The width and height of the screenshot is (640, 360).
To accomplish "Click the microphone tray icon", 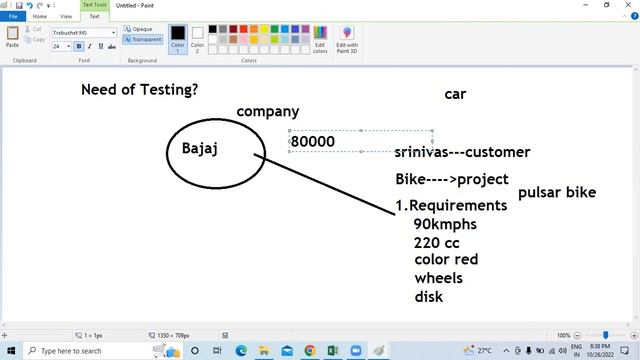I will coord(529,351).
